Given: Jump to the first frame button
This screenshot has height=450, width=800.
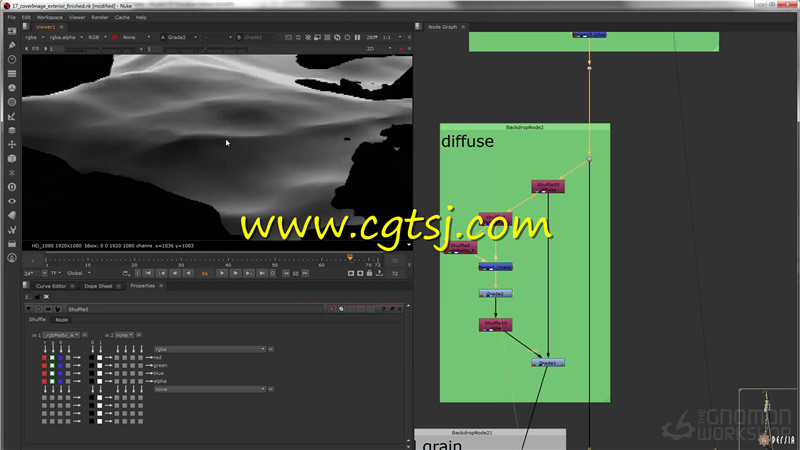Looking at the screenshot, I should (148, 273).
